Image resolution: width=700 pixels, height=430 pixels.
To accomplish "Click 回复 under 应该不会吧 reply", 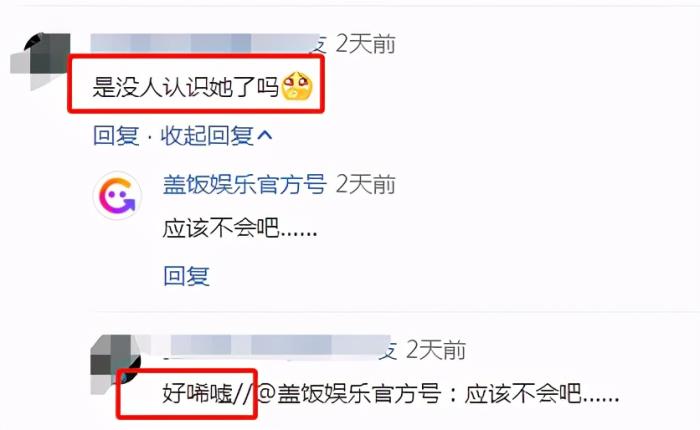I will tap(186, 276).
